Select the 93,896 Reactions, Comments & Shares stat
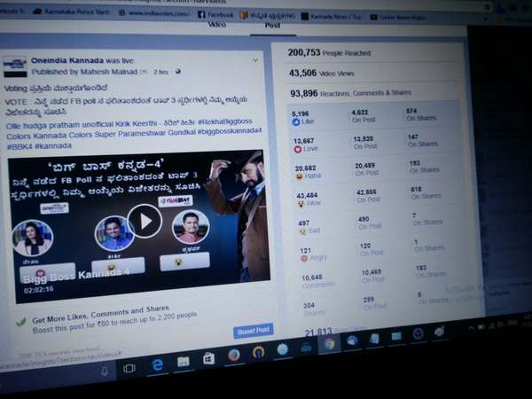 [x=350, y=93]
